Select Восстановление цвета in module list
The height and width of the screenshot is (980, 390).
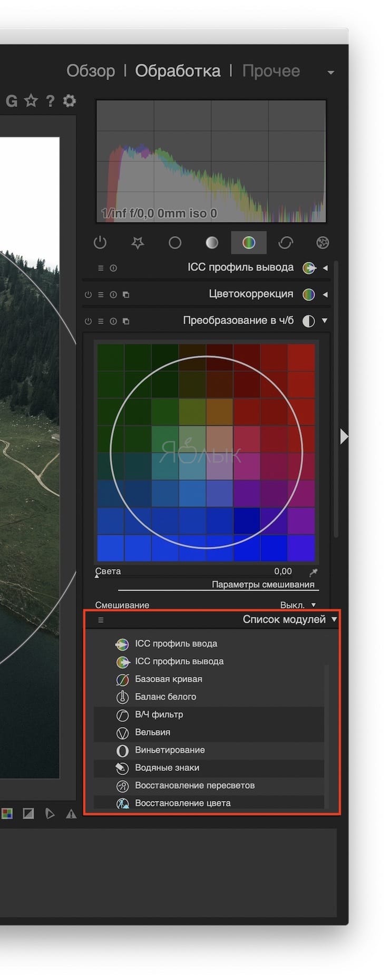point(209,803)
